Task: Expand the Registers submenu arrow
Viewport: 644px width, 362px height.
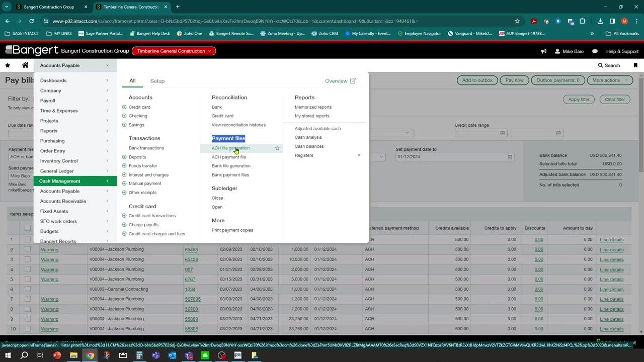Action: [359, 155]
